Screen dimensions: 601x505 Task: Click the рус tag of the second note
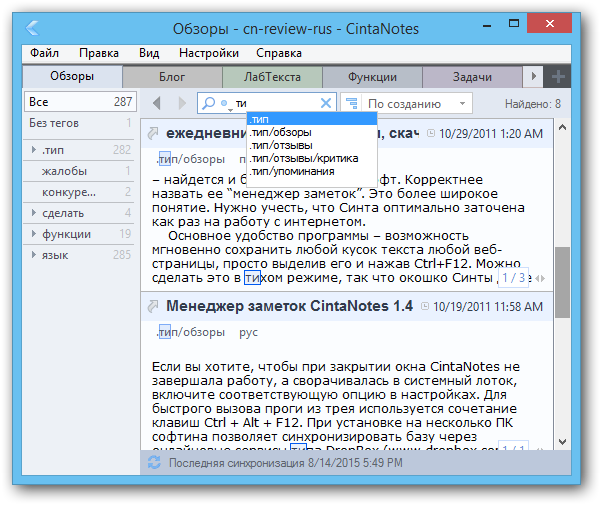coord(248,332)
